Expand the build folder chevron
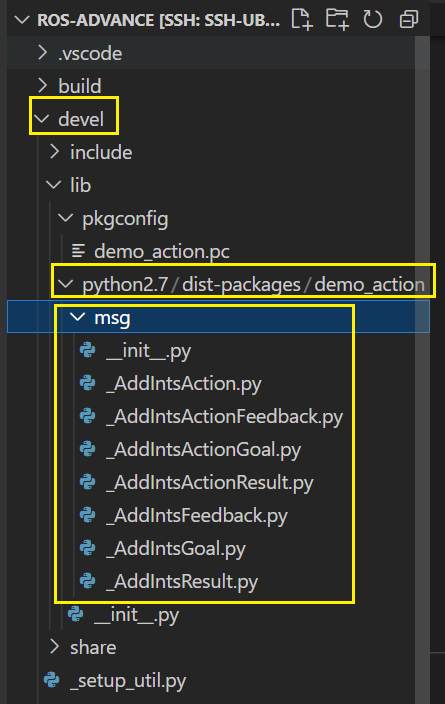 tap(43, 86)
